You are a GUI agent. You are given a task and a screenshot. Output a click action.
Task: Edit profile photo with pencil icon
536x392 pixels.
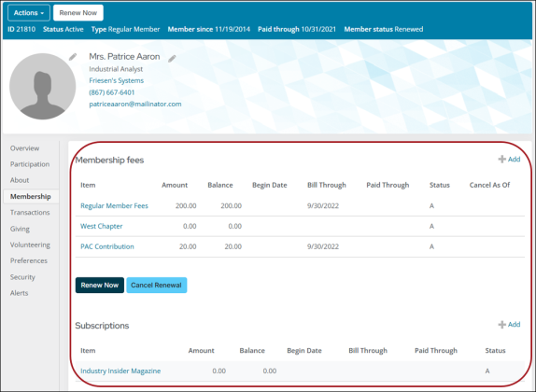[x=73, y=57]
